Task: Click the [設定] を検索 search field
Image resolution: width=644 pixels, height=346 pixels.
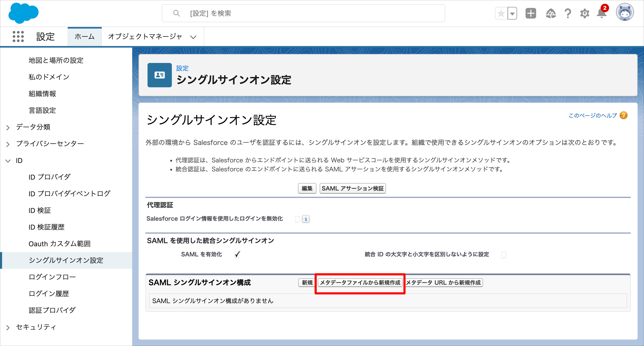Action: [x=303, y=13]
